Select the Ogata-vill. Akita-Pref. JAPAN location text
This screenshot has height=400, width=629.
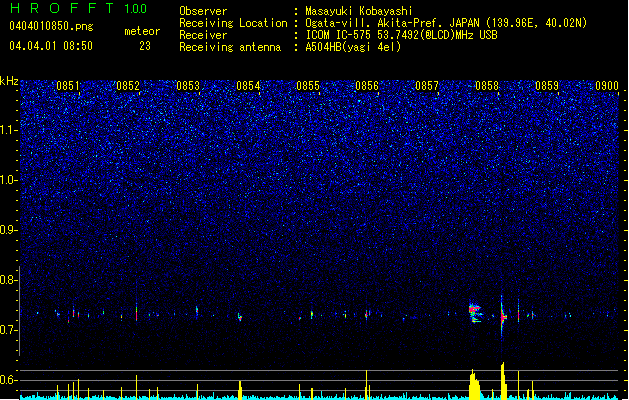[x=446, y=23]
